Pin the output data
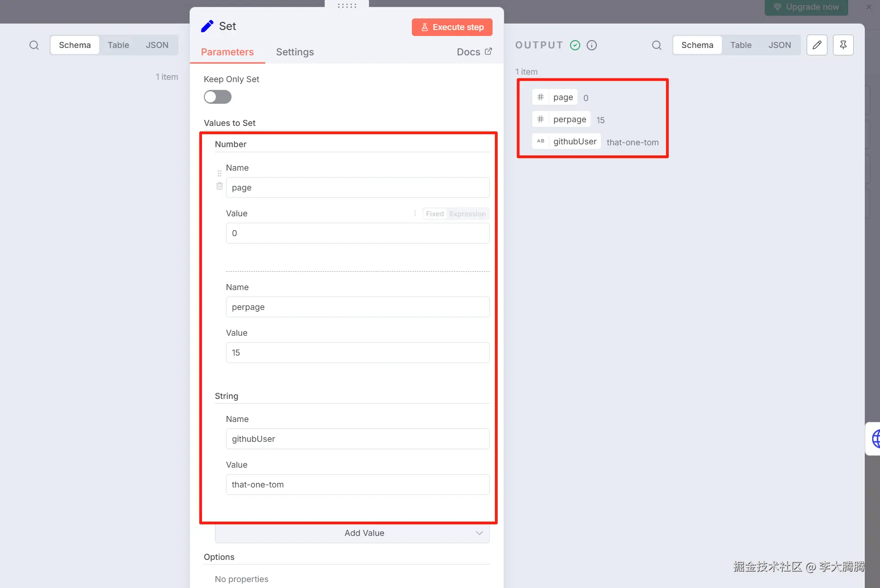Screen dimensions: 880x588 [x=843, y=45]
